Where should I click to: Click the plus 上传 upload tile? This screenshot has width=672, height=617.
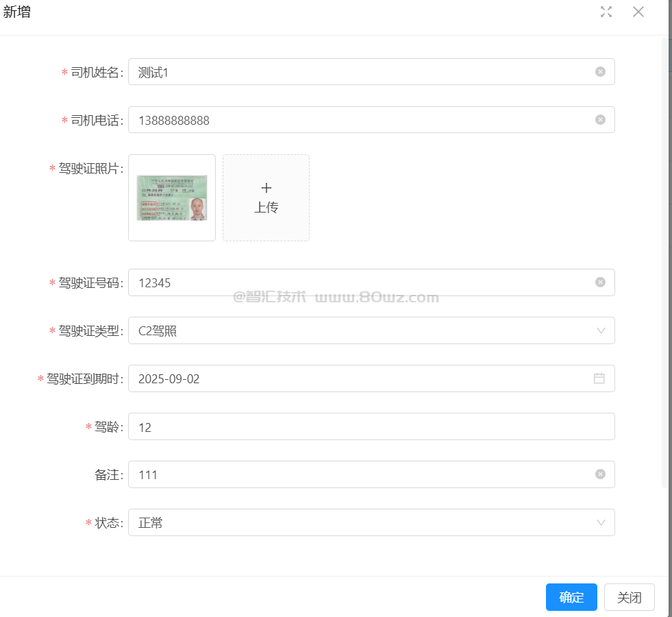[x=266, y=197]
